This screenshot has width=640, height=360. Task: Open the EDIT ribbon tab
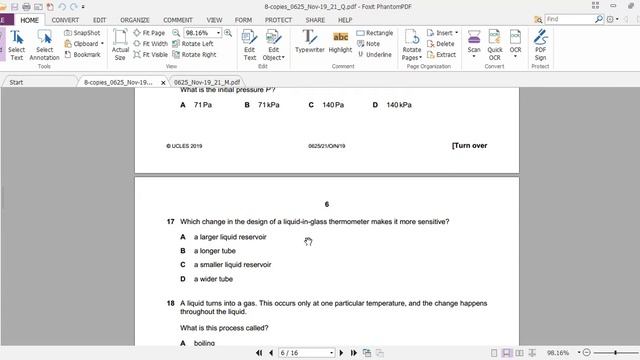tap(99, 20)
